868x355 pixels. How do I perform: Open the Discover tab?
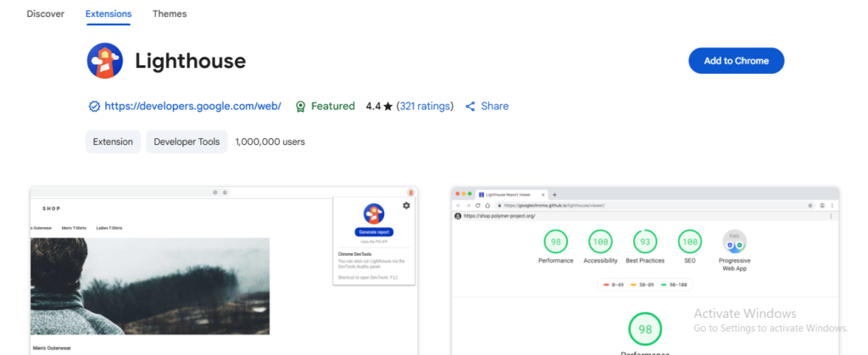pyautogui.click(x=46, y=14)
